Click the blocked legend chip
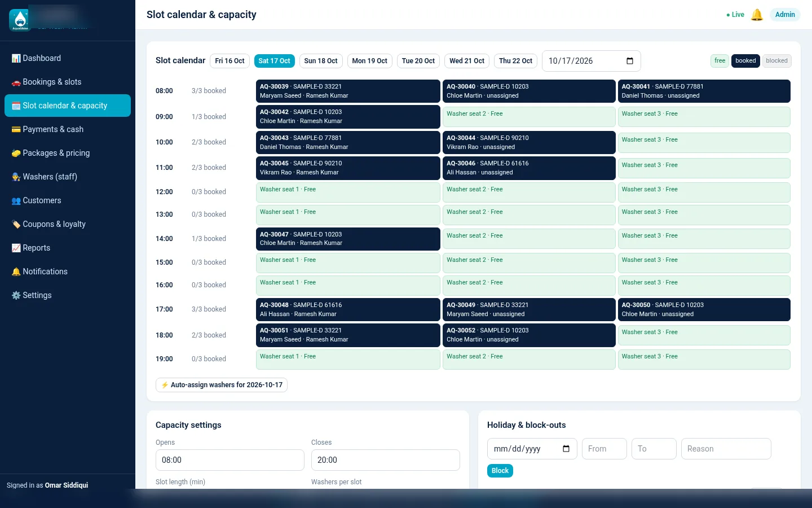Screen dimensions: 812x508 click(x=776, y=61)
